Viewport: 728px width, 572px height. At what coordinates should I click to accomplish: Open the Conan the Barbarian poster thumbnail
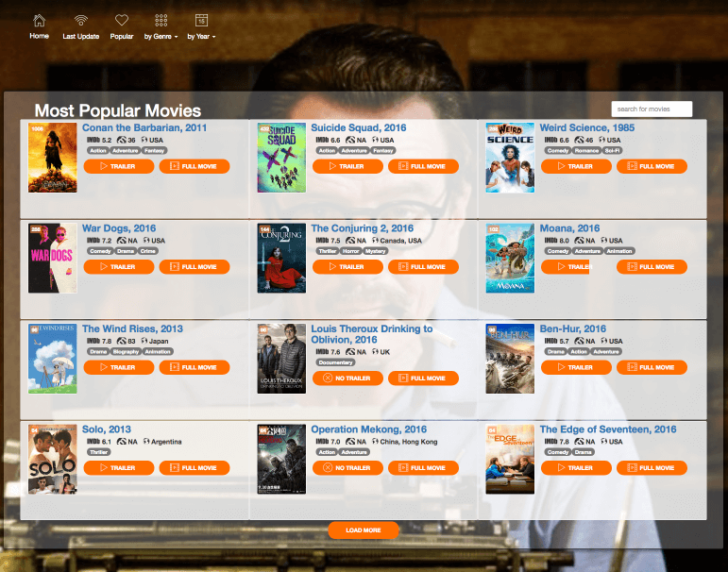coord(53,158)
